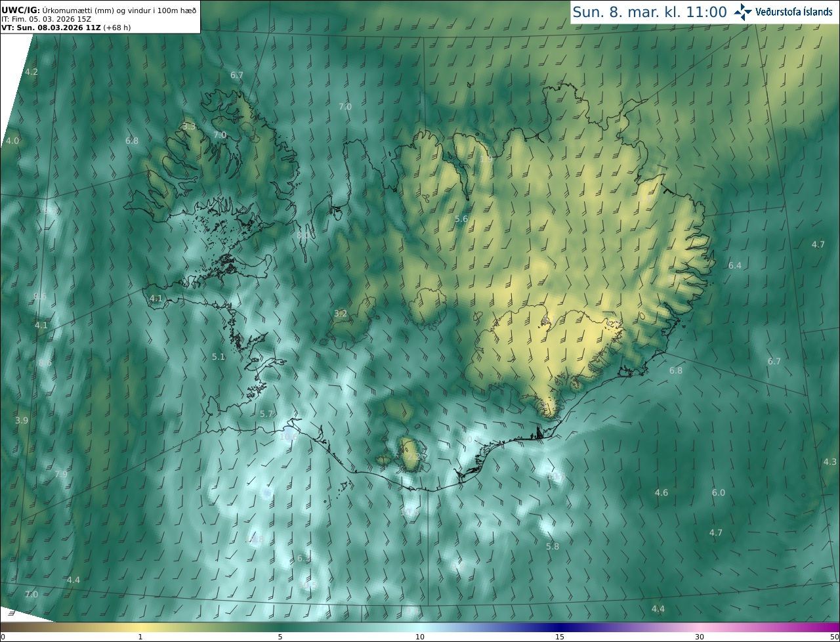Click the '2.2' value over the southern glacier
840x642 pixels.
413,457
